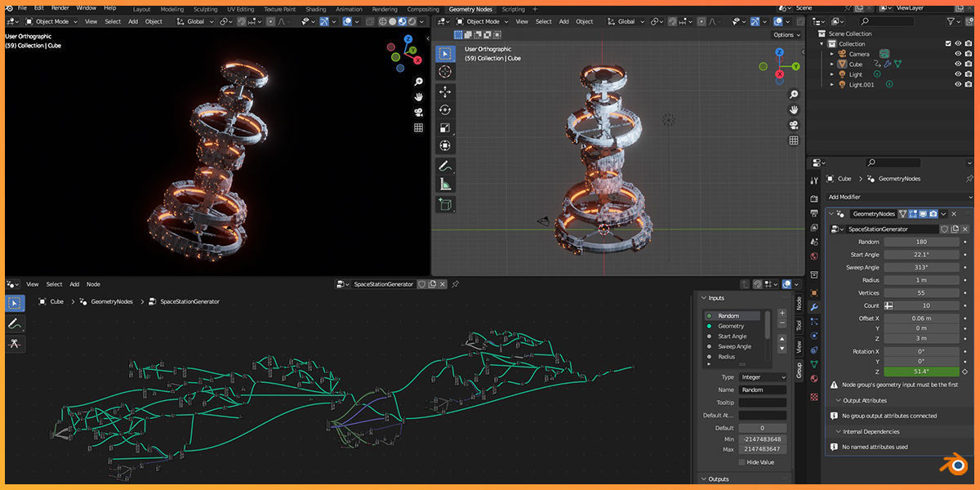This screenshot has height=490, width=980.
Task: Switch to the Shading workspace tab
Action: (315, 9)
